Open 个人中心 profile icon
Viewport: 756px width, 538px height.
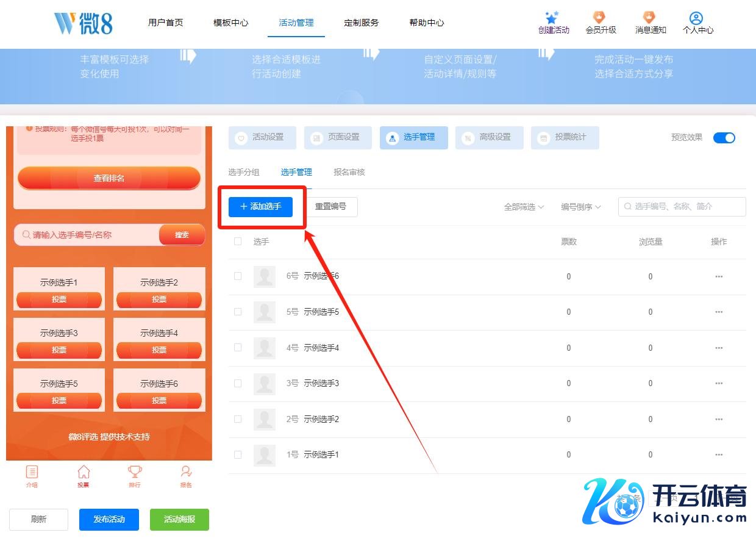tap(697, 18)
